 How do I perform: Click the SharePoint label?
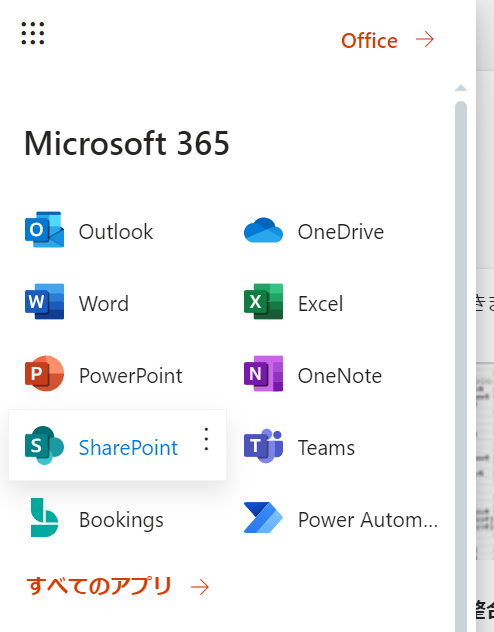click(129, 447)
